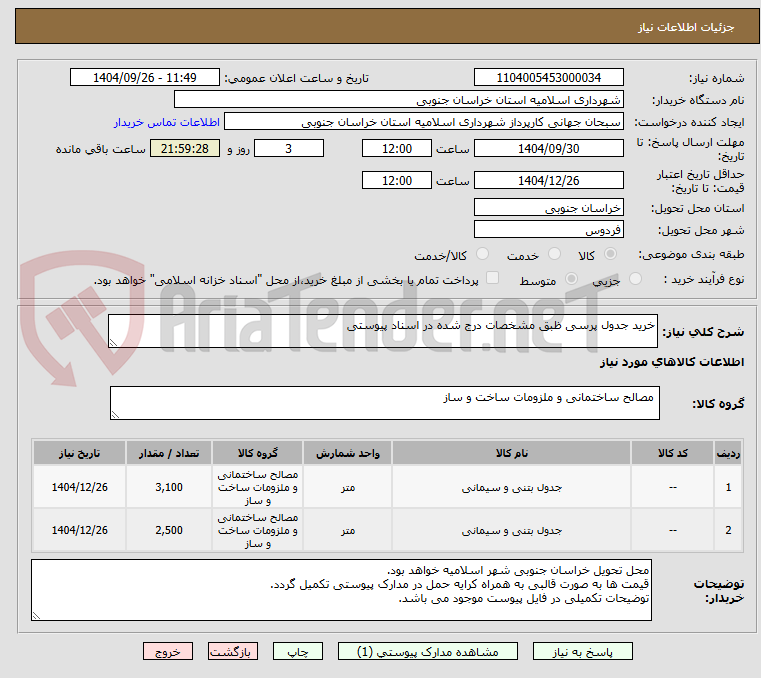Click the گروه کالا textarea
The height and width of the screenshot is (678, 761).
coord(384,403)
